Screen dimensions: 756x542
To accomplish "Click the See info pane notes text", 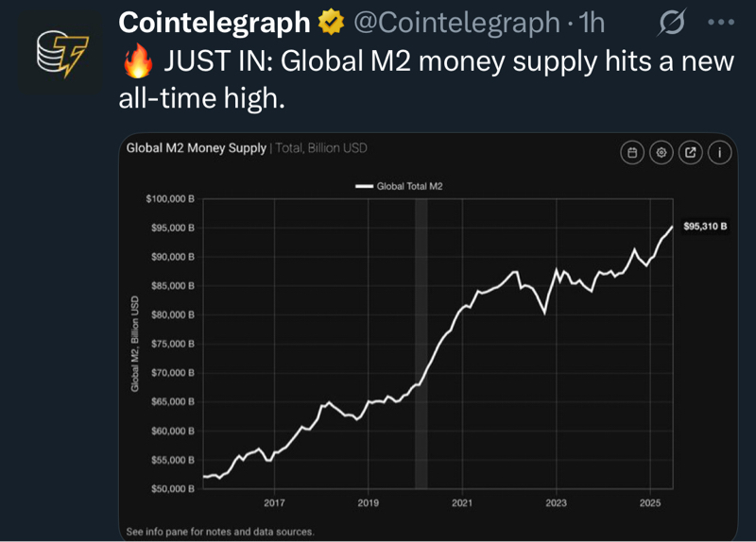I will click(219, 532).
